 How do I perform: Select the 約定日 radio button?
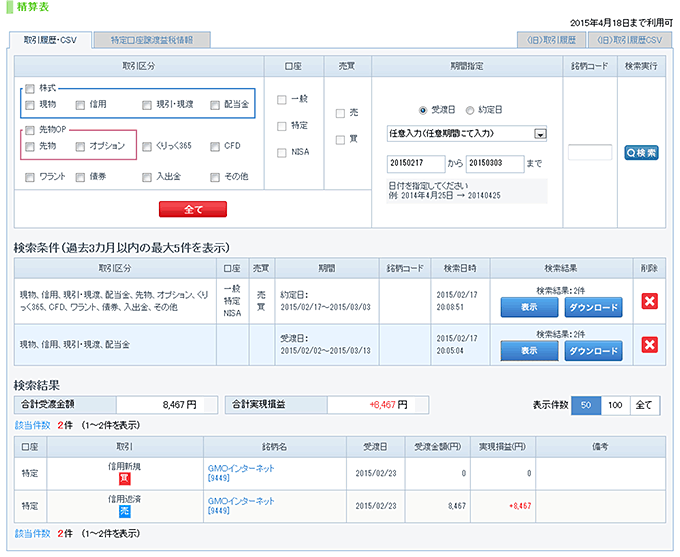coord(470,110)
